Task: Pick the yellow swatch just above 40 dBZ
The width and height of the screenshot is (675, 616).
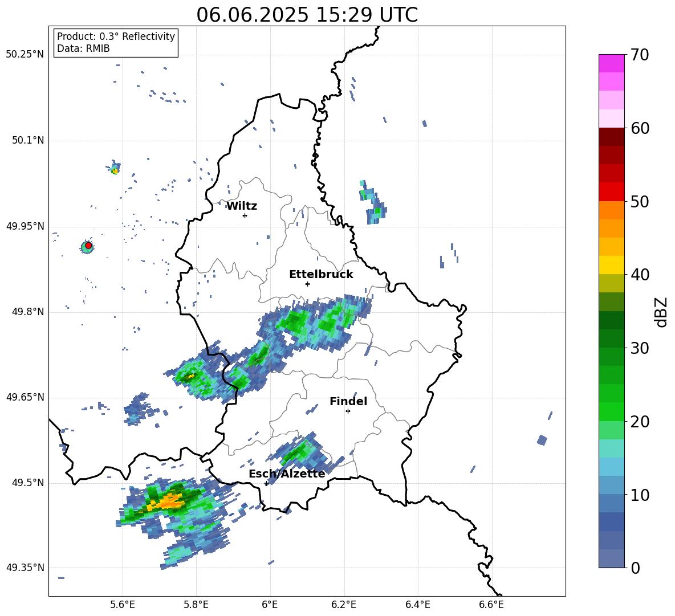Action: point(611,265)
